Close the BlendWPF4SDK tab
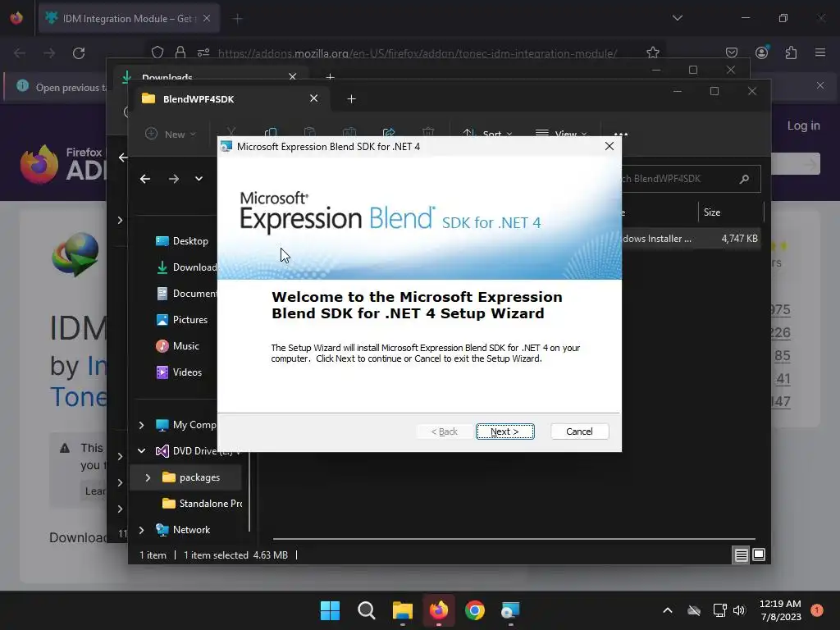 tap(314, 98)
